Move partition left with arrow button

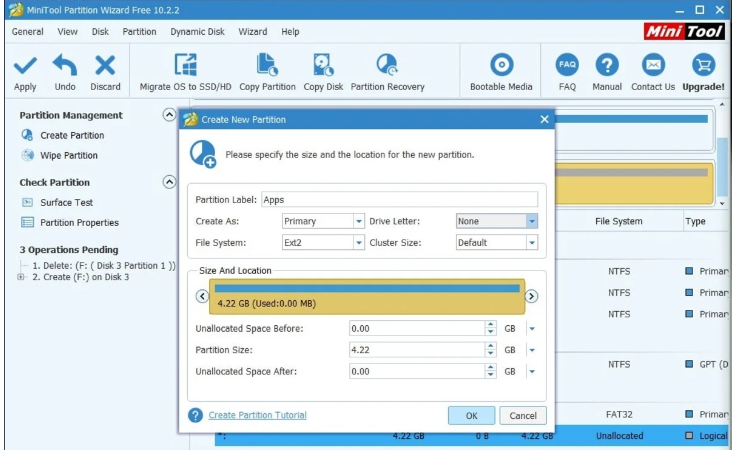tap(202, 296)
